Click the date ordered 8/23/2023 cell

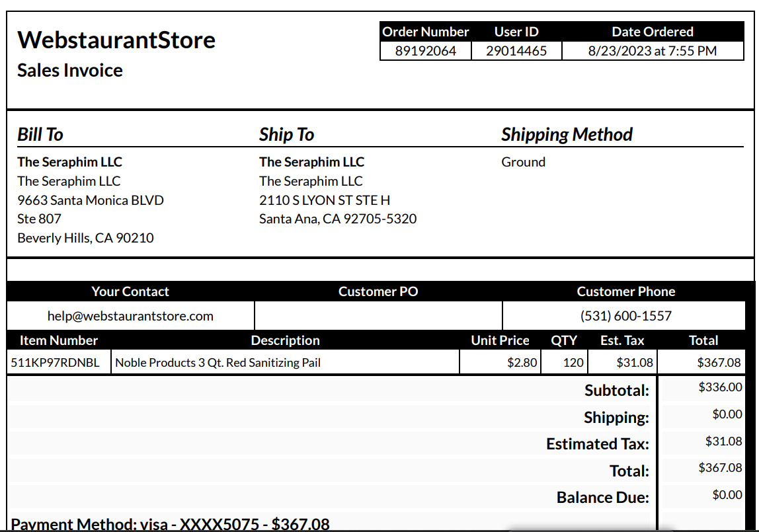tap(653, 51)
